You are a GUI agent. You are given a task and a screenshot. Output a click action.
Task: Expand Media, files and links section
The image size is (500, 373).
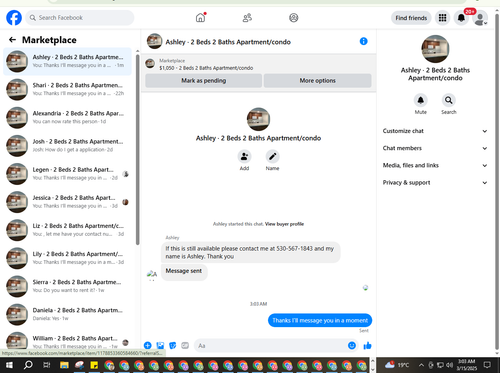(435, 165)
